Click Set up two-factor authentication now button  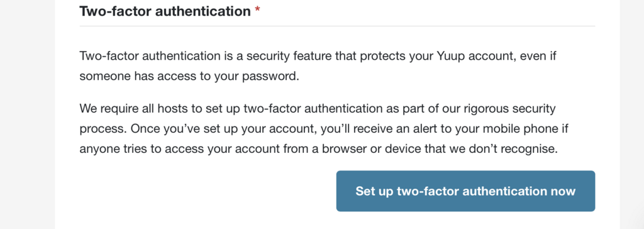pos(465,191)
